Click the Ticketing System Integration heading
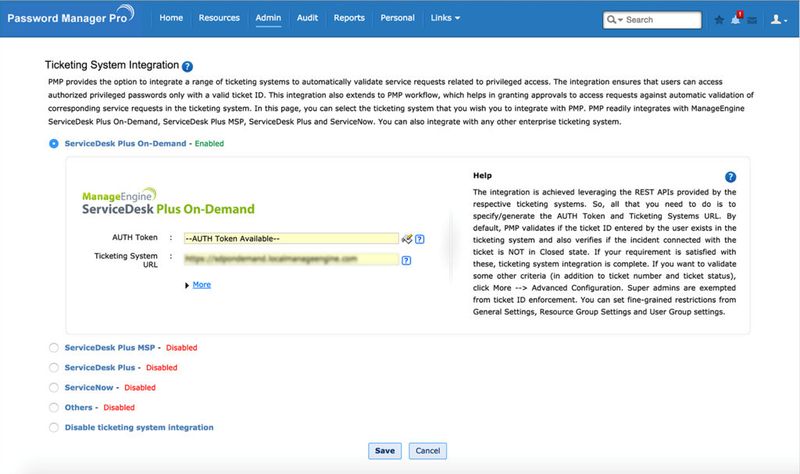800x474 pixels. pyautogui.click(x=112, y=65)
